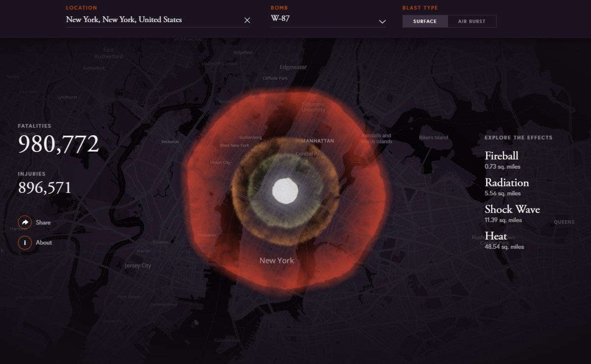The image size is (591, 364).
Task: Click the Share arrow icon
Action: click(25, 222)
